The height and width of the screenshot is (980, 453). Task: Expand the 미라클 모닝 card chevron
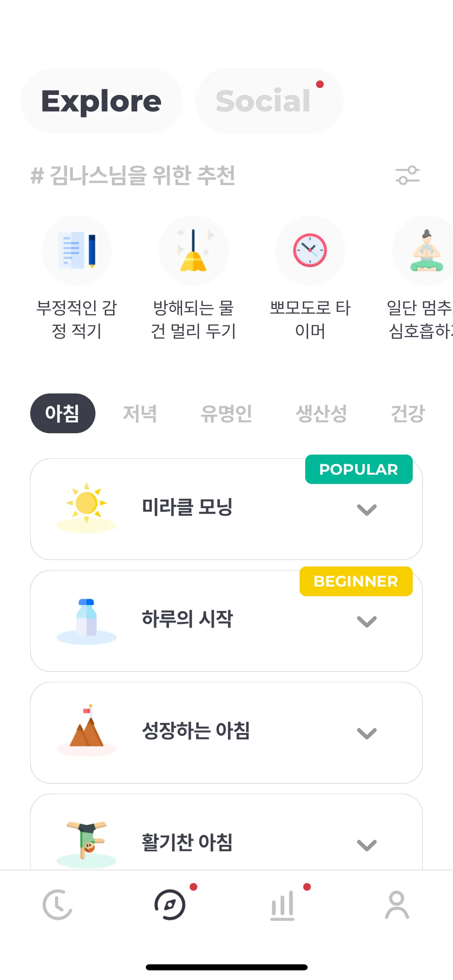pos(367,510)
